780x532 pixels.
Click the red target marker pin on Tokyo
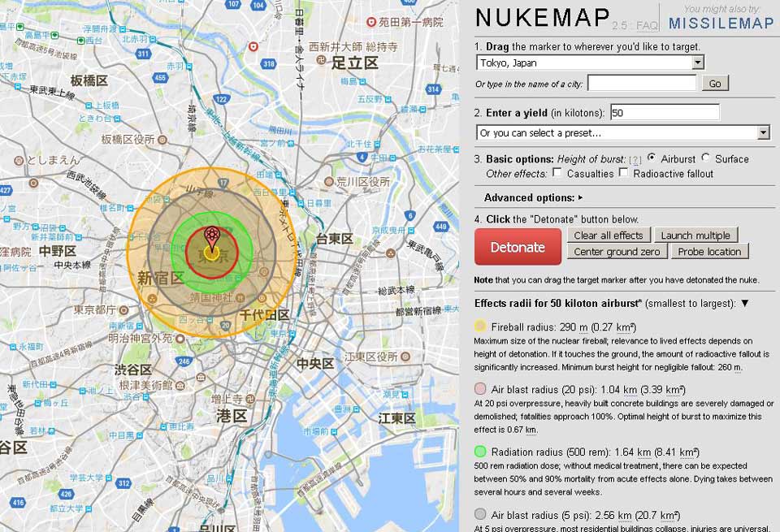(x=212, y=239)
